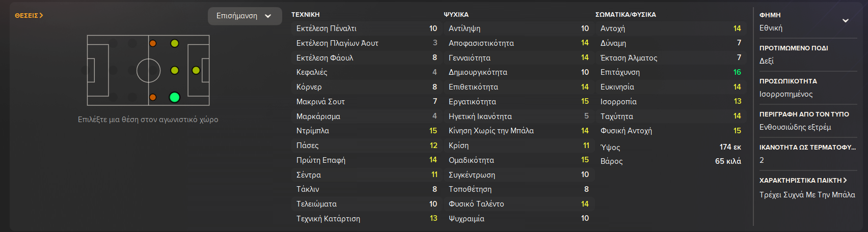The image size is (868, 232).
Task: Select the yellow-green dot on the upper attacking wing
Action: [x=175, y=44]
